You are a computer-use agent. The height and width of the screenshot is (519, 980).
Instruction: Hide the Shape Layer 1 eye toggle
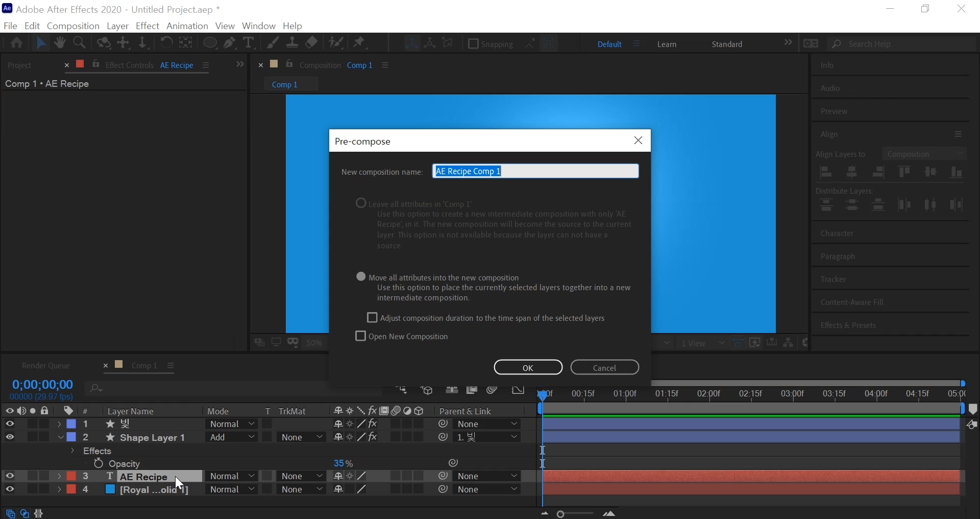click(10, 437)
